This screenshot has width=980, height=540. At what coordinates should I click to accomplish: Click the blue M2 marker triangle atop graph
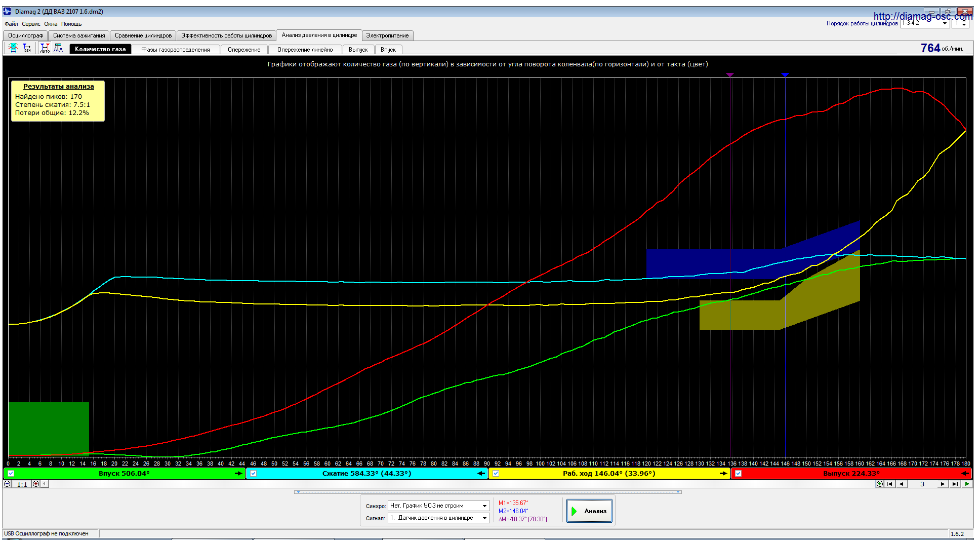[785, 74]
